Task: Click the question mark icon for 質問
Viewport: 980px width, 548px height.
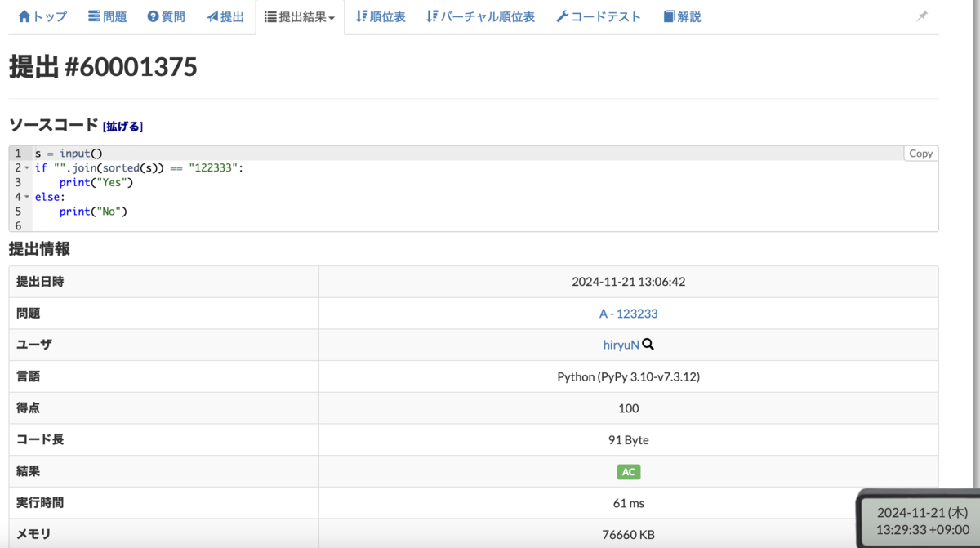Action: coord(153,16)
